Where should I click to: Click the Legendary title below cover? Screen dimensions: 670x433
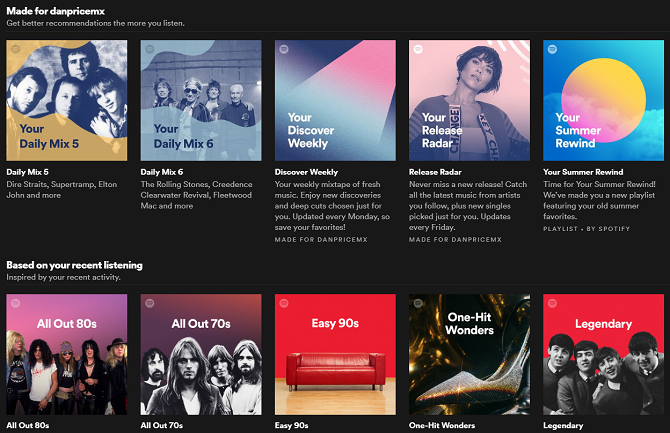[563, 425]
